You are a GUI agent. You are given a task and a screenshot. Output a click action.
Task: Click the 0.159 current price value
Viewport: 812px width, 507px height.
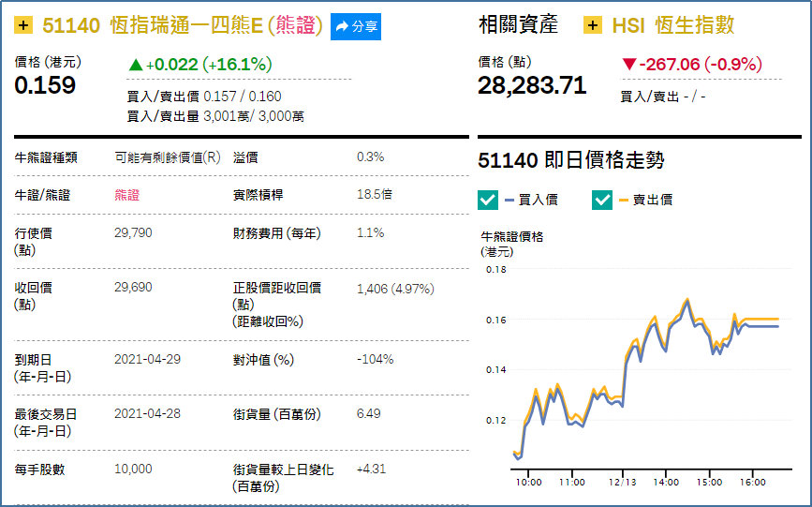[45, 85]
